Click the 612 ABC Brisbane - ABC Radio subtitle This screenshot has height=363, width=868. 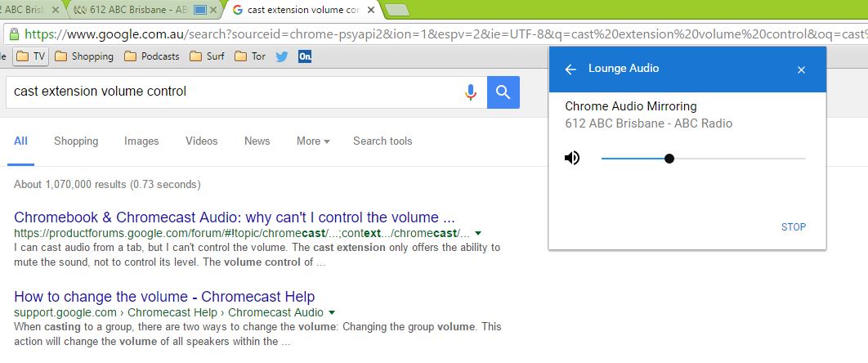click(648, 123)
